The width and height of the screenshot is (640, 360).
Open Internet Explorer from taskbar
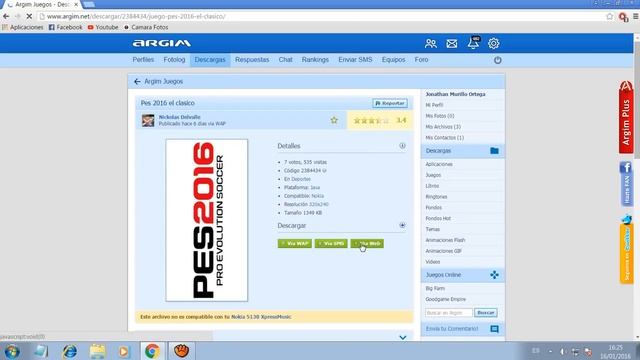(x=70, y=351)
